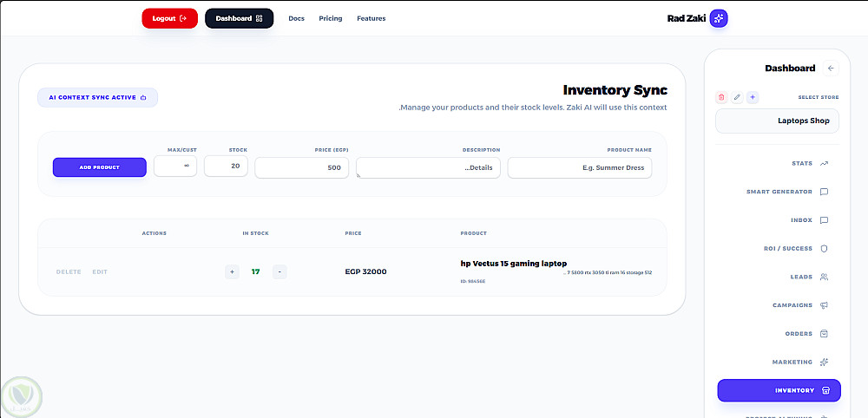Focus the Product Name input field
868x418 pixels.
point(580,167)
